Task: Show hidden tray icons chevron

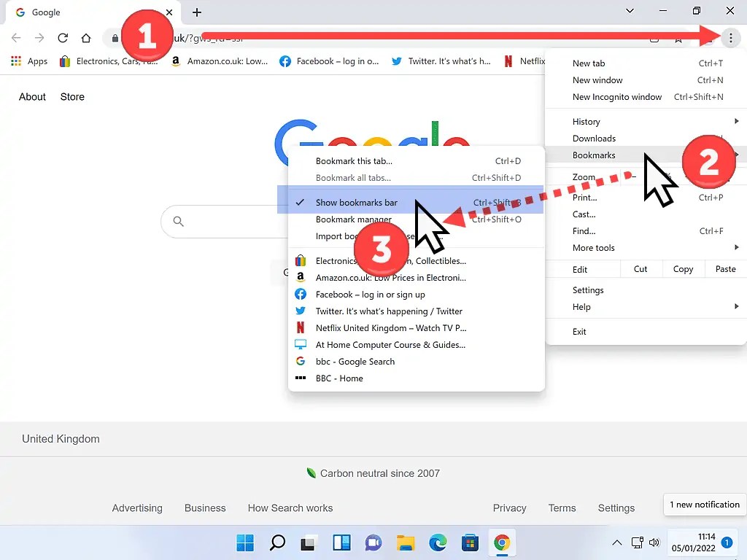Action: pos(617,542)
